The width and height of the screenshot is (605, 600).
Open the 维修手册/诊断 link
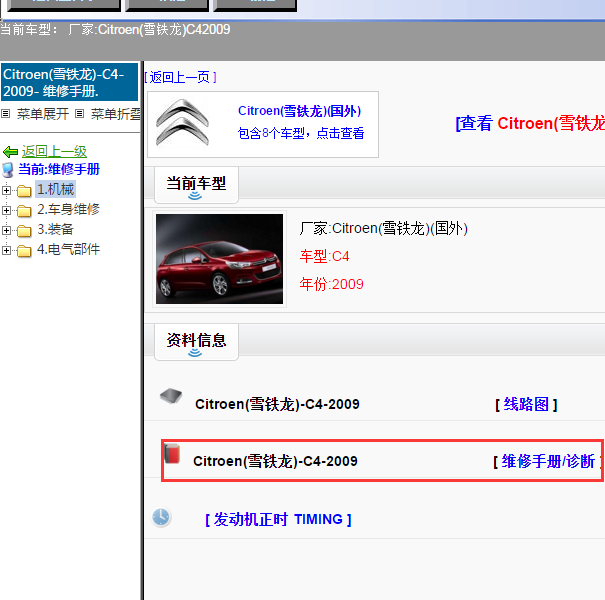[x=549, y=461]
